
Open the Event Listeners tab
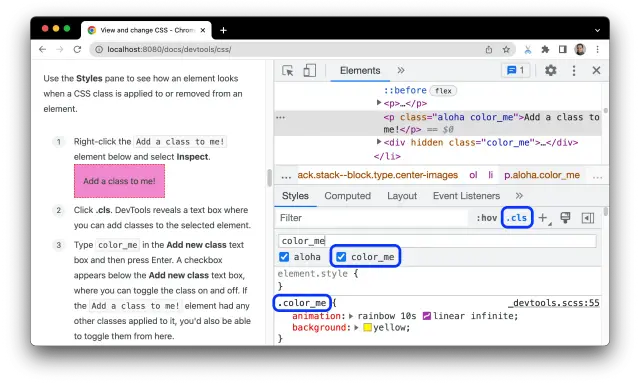[466, 196]
